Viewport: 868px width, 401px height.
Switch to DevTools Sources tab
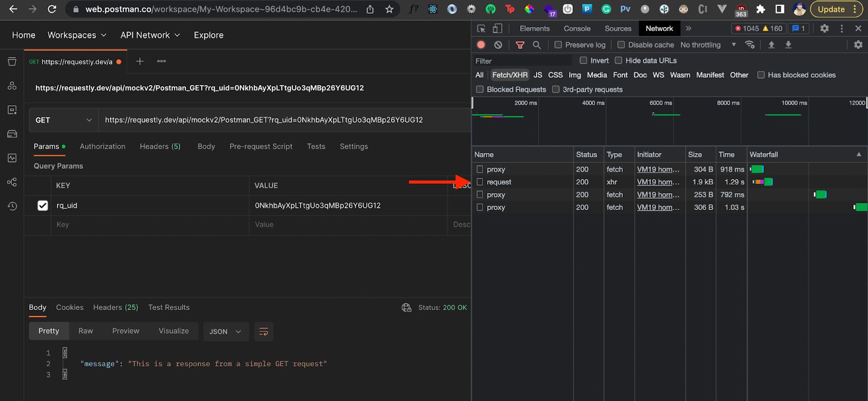point(618,28)
